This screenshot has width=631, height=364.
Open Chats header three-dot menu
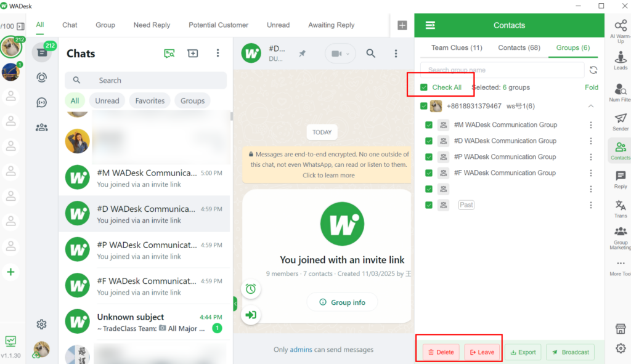pyautogui.click(x=218, y=53)
